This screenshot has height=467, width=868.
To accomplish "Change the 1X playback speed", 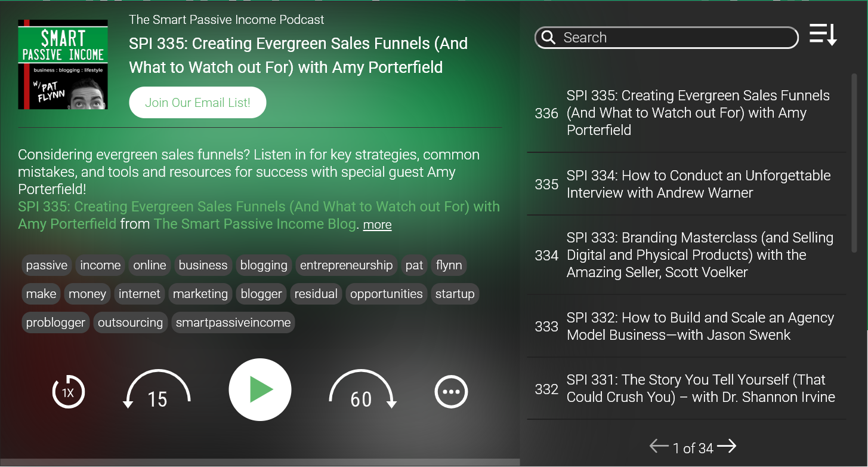I will pos(69,392).
